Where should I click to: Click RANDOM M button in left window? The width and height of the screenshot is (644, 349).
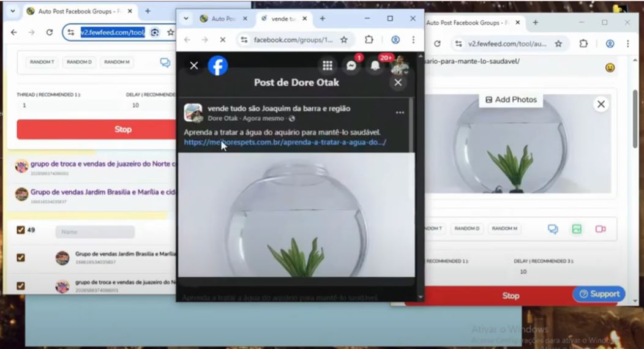(x=117, y=62)
